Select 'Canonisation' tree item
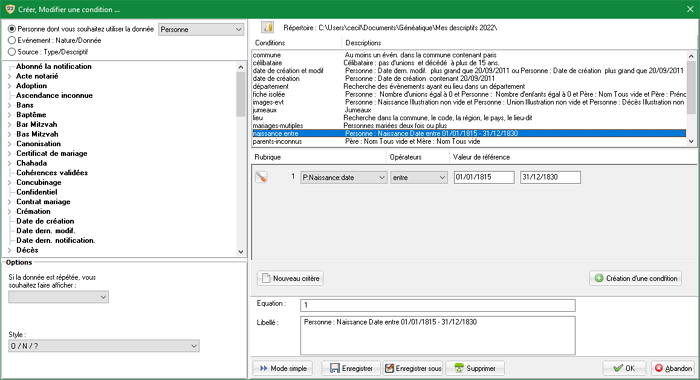This screenshot has height=380, width=700. pos(38,144)
